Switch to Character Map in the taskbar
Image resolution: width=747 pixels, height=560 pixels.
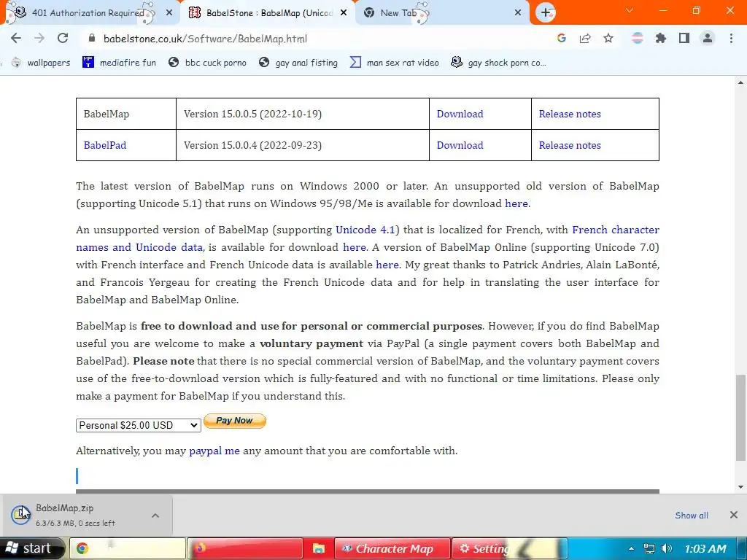pos(392,548)
